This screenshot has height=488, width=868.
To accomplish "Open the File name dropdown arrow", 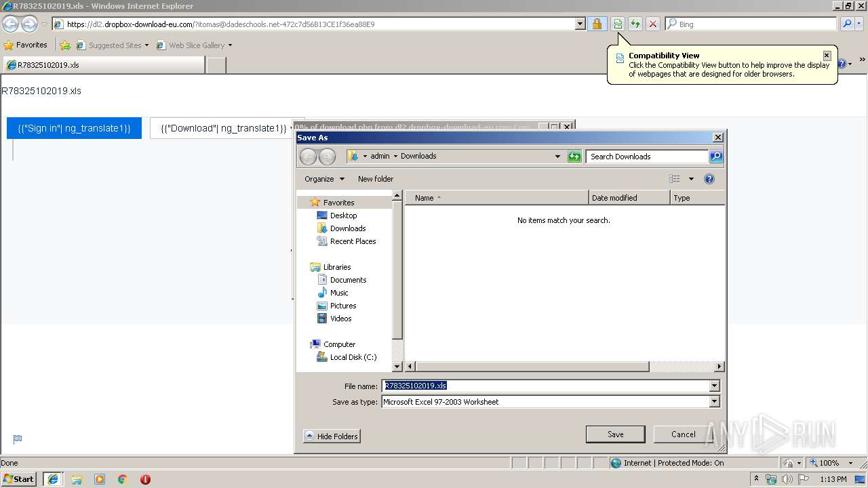I will pos(714,386).
